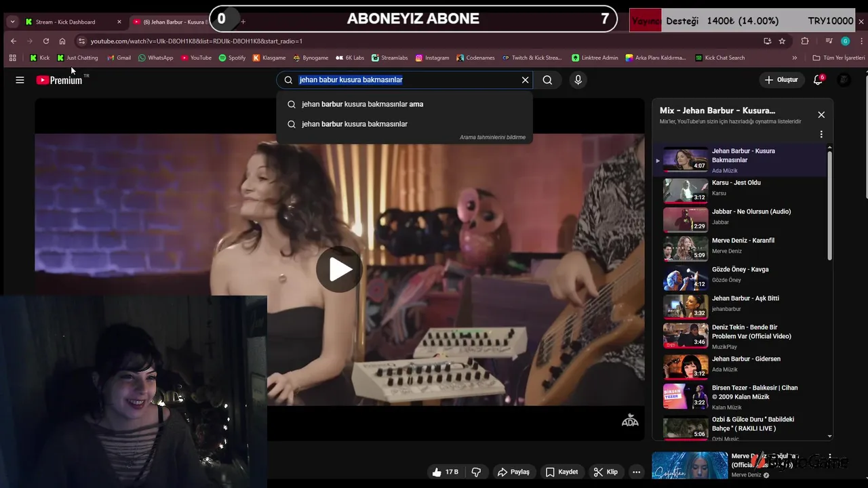
Task: Open new browser tab with plus
Action: coord(243,22)
